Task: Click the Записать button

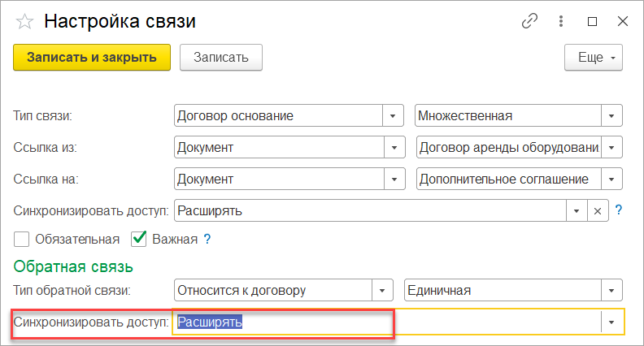Action: pos(221,58)
